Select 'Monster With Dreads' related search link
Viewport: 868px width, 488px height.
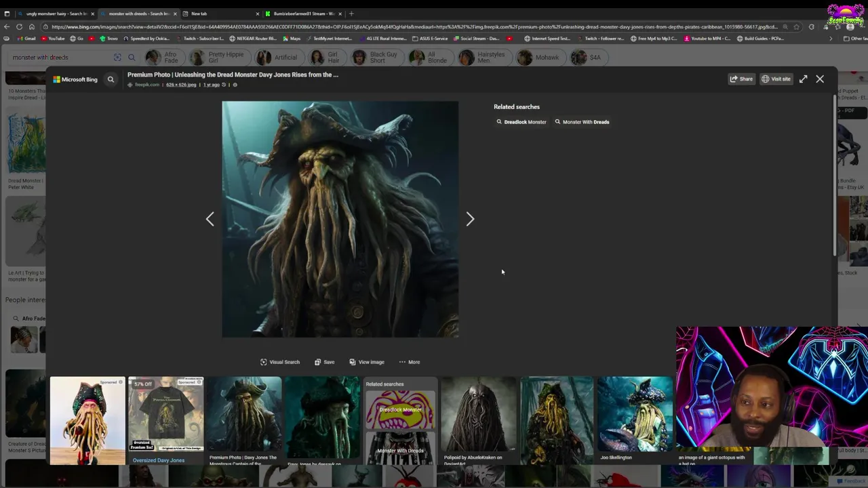[x=582, y=122]
